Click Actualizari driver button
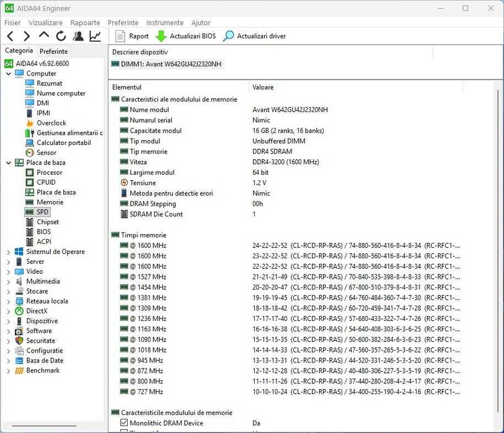The image size is (504, 433). 254,36
